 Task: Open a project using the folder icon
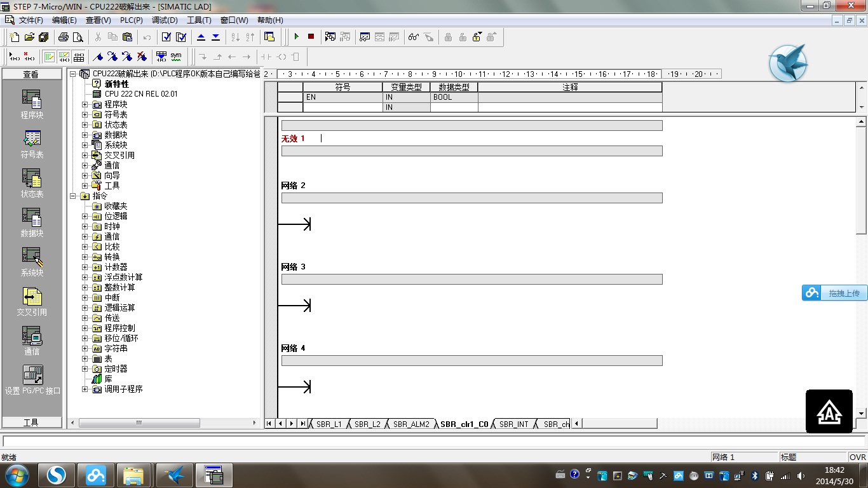(29, 37)
